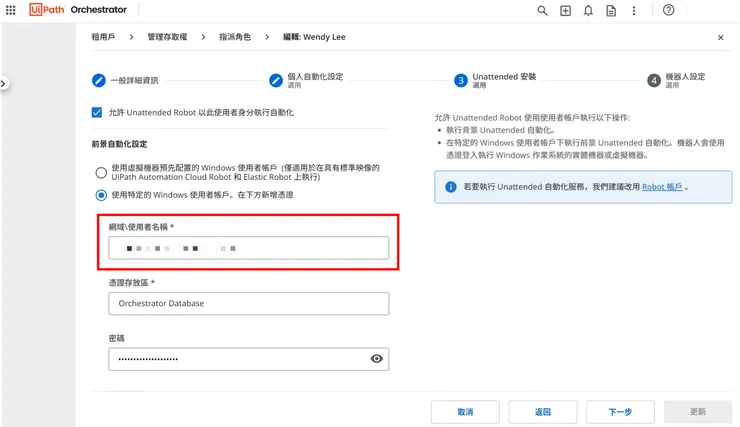Click the UiPath Orchestrator logo
The width and height of the screenshot is (740, 427).
tap(78, 9)
